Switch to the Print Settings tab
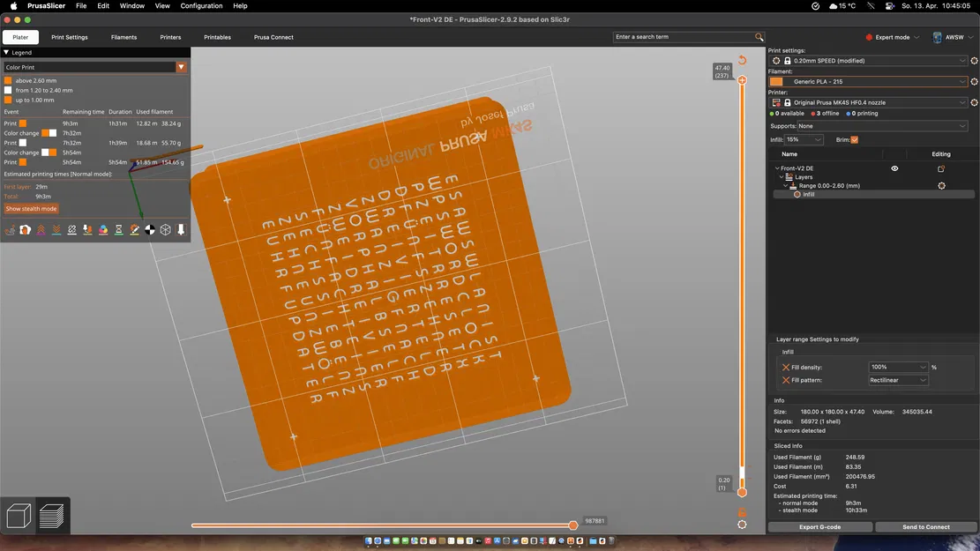This screenshot has width=980, height=551. pyautogui.click(x=70, y=37)
